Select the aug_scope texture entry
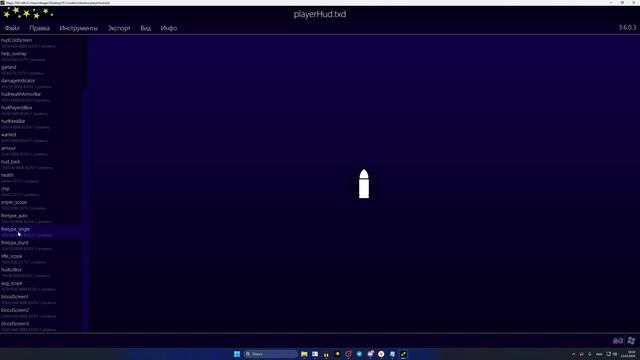The width and height of the screenshot is (640, 360). pos(41,286)
